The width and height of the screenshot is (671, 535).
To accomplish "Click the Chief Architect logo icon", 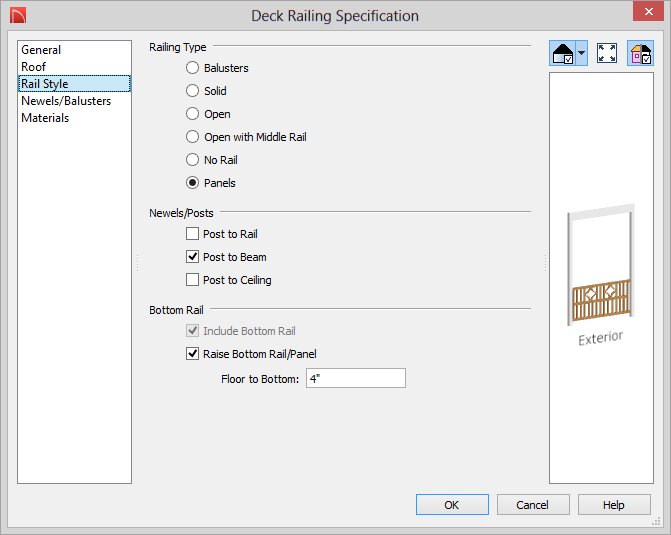I will [18, 15].
